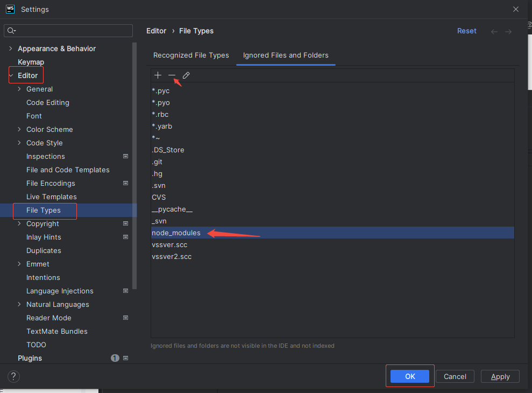Select the node_modules entry

coord(332,233)
